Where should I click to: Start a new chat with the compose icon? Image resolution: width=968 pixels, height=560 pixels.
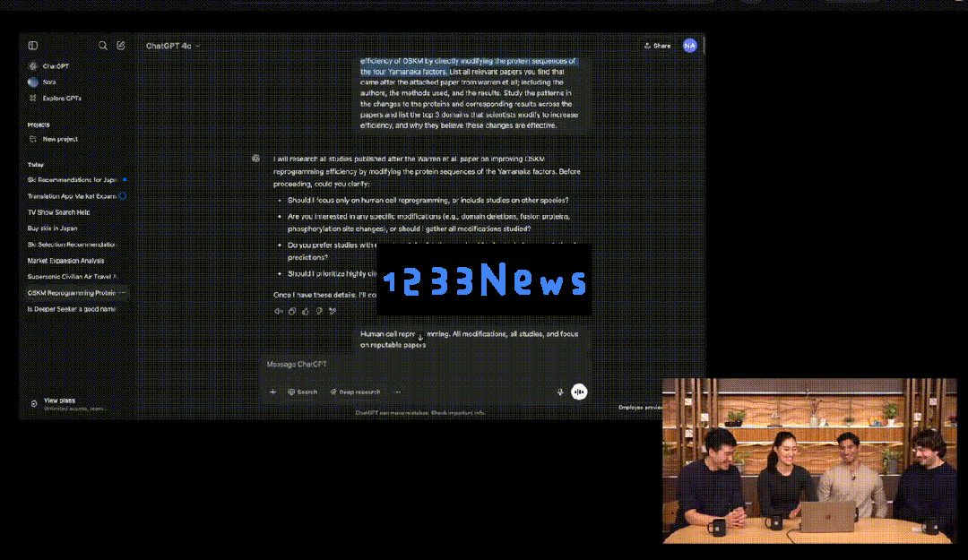[x=121, y=45]
